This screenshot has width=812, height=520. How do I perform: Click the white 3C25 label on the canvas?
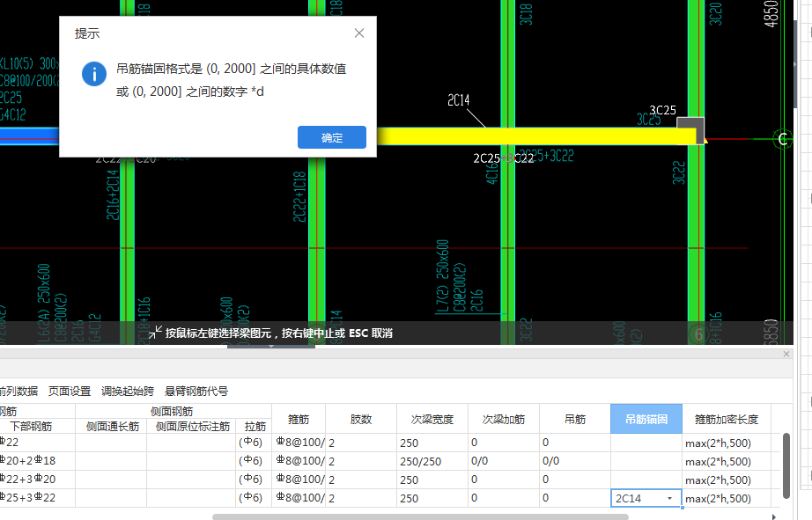click(x=663, y=110)
